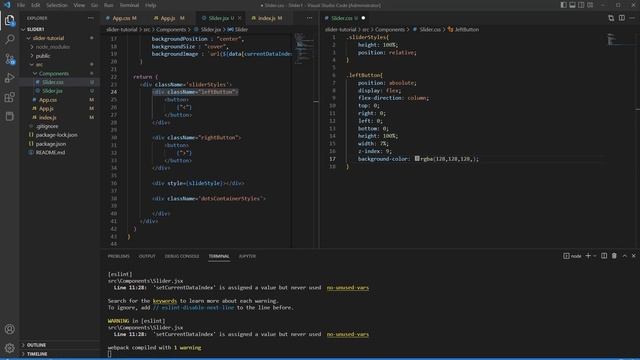Switch to Jupyter panel tab
The image size is (640, 360).
point(247,256)
